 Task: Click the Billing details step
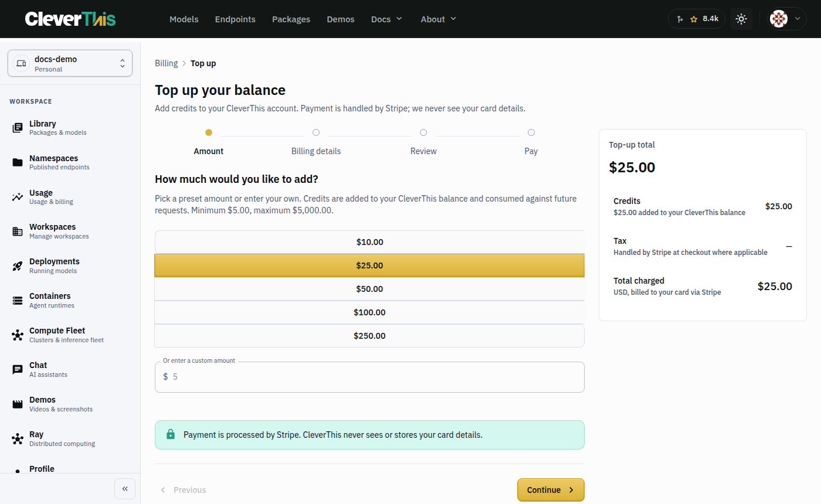[316, 142]
